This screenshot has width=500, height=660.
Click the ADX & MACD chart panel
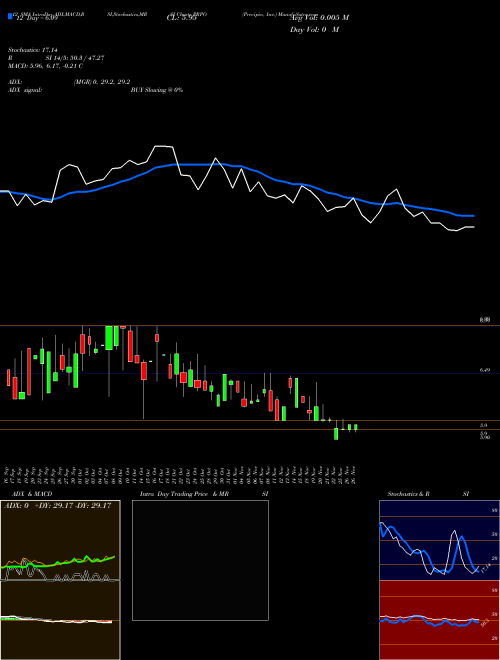[60, 580]
